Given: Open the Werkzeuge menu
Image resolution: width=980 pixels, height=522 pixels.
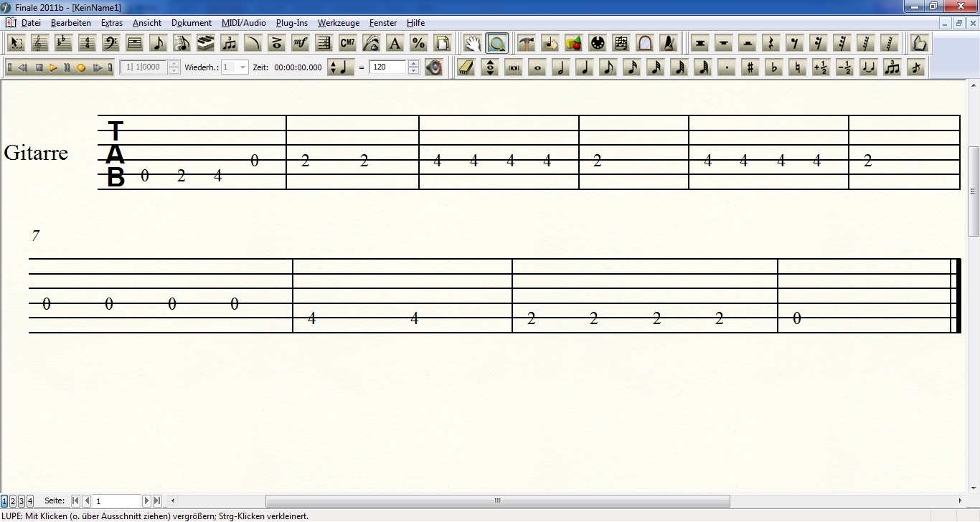Looking at the screenshot, I should (x=338, y=23).
